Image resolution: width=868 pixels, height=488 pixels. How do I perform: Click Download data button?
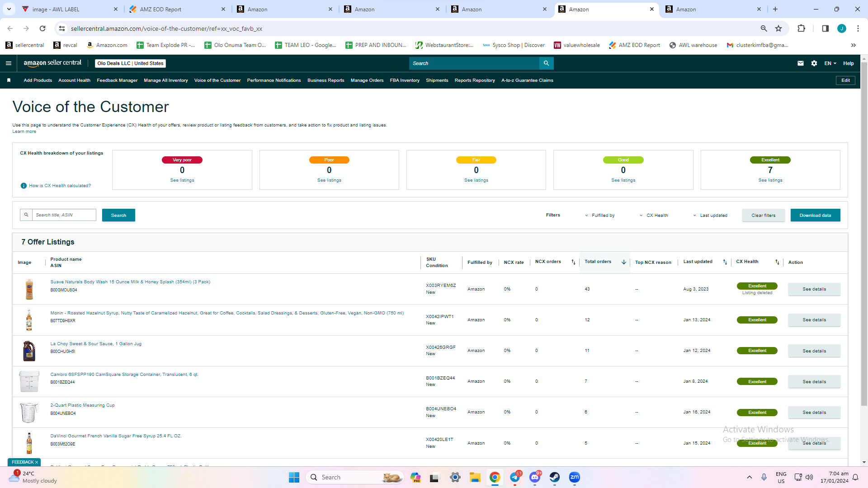tap(816, 215)
